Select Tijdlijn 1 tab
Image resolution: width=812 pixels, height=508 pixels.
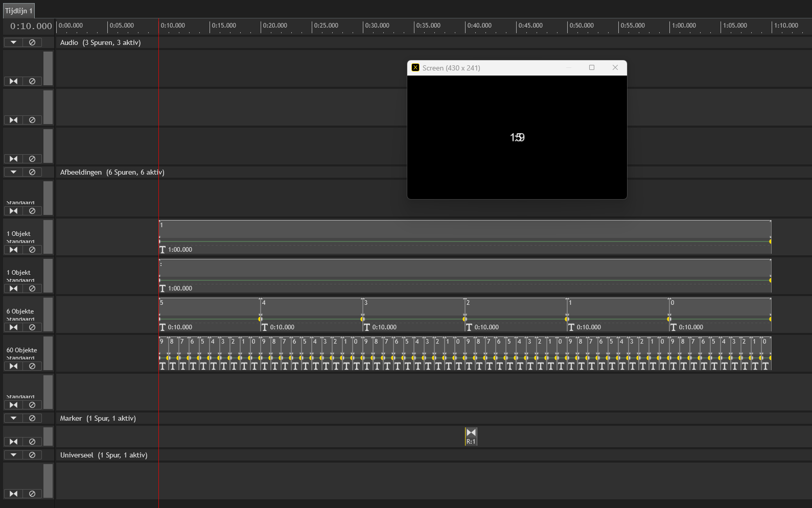[18, 11]
